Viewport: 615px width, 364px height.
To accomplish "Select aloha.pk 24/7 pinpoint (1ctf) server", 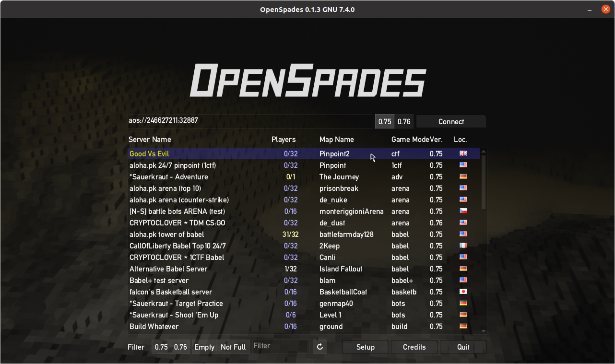I will point(304,165).
